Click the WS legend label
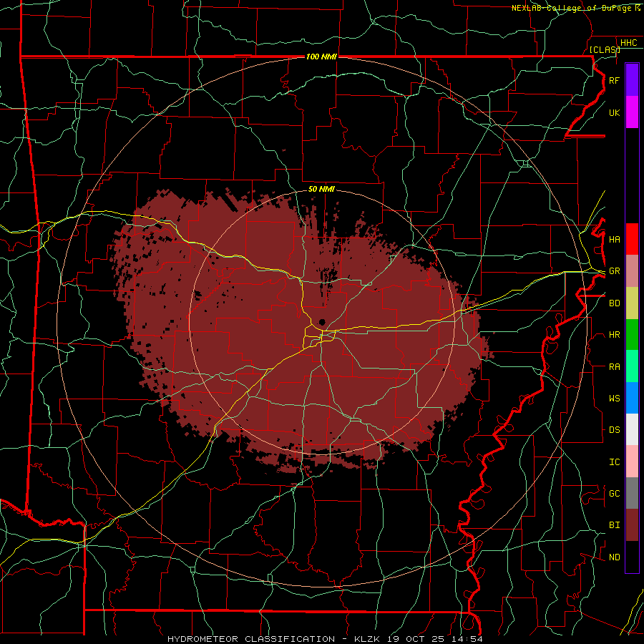 (614, 399)
